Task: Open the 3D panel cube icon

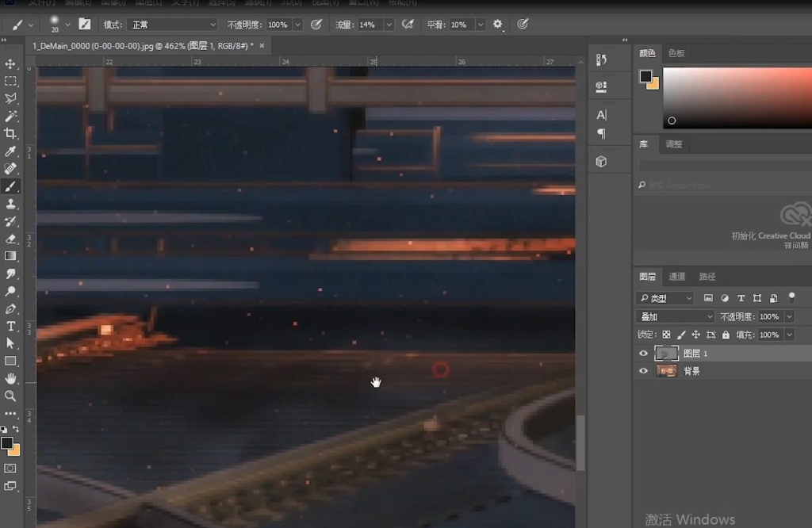Action: (x=601, y=162)
